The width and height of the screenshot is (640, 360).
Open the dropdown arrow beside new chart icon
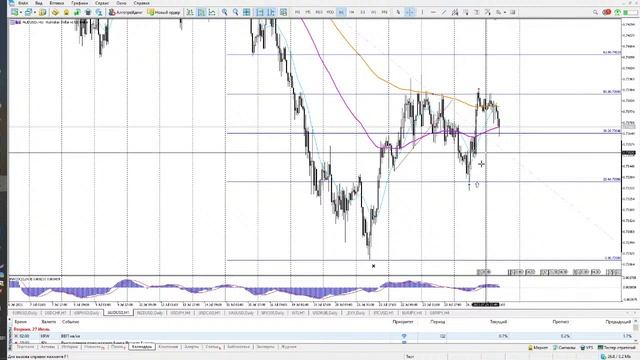[21, 12]
